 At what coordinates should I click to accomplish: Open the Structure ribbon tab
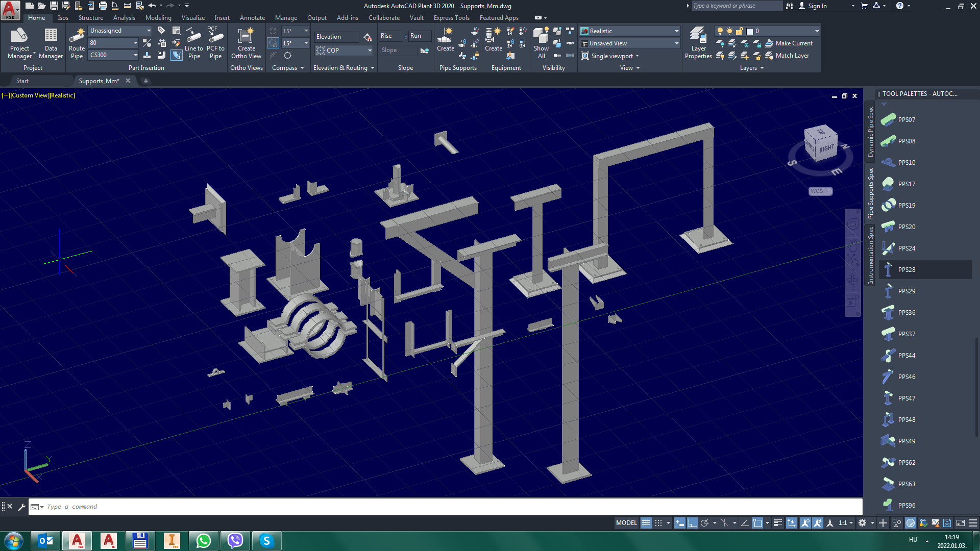[x=91, y=18]
